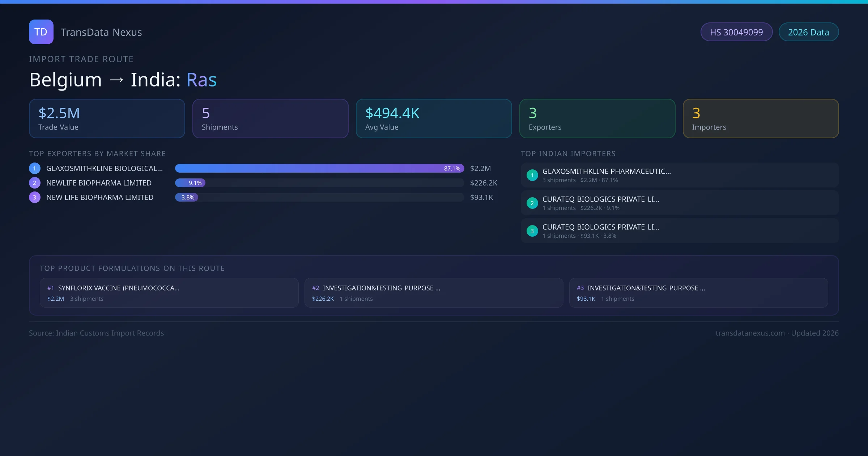This screenshot has width=868, height=456.
Task: Click rank 1 badge for GlaxoSmithKline Biological exporter
Action: coord(35,168)
